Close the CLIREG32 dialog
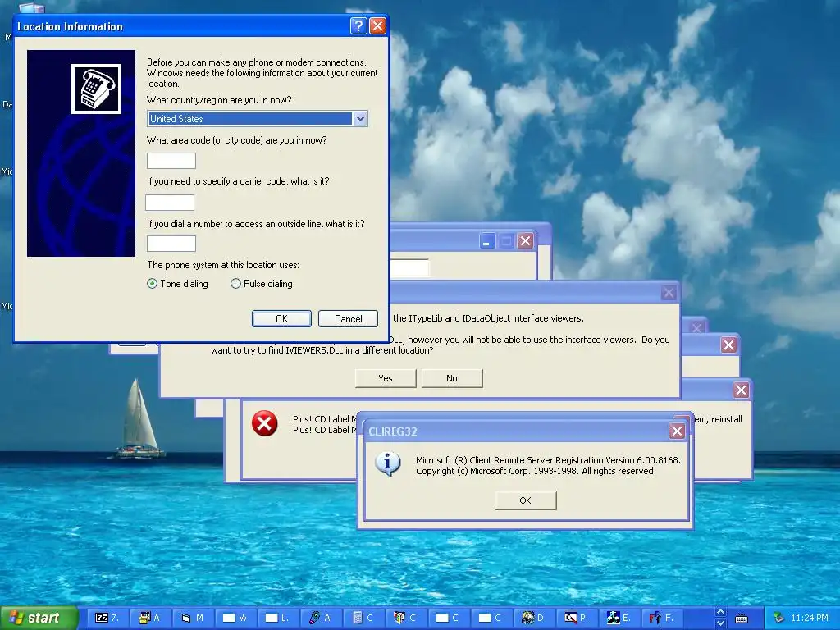Screen dimensions: 840x630 [677, 431]
